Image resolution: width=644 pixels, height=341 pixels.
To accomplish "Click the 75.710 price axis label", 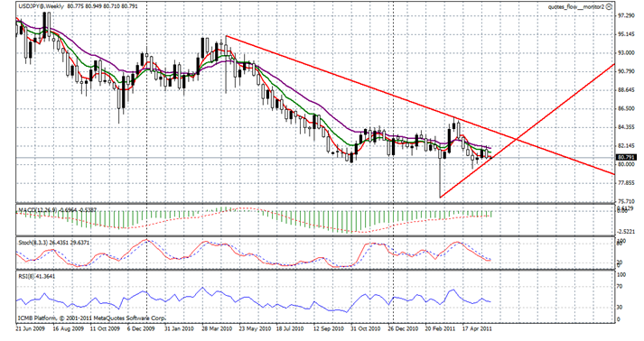I will point(626,201).
